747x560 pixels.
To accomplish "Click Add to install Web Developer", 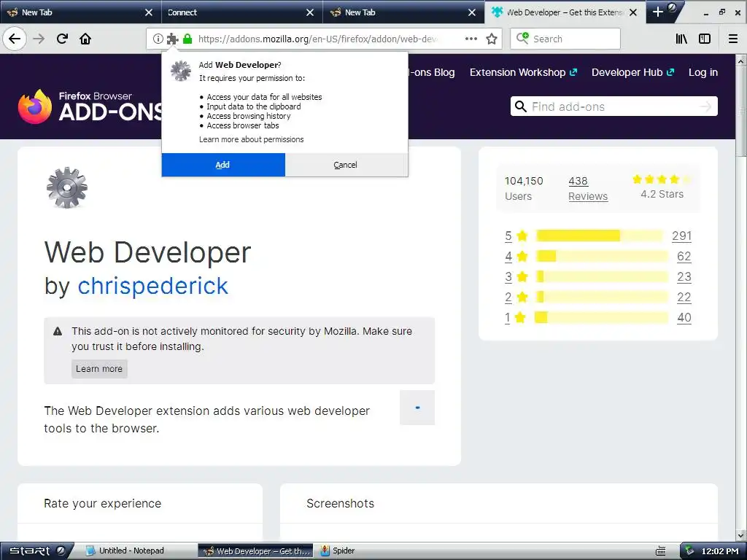I will pyautogui.click(x=223, y=165).
